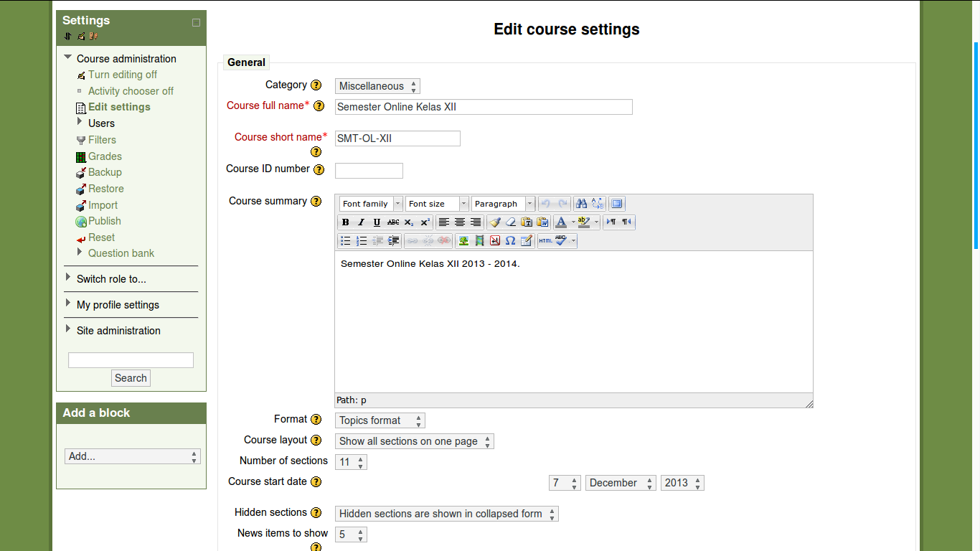Image resolution: width=980 pixels, height=551 pixels.
Task: Toggle fullscreen mode for the summary editor
Action: pos(617,203)
